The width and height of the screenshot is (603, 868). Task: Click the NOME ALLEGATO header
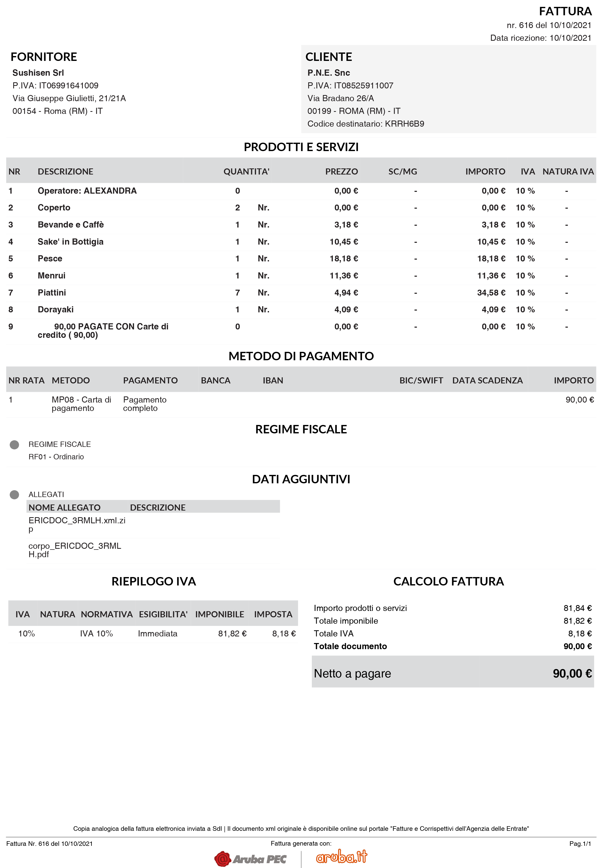click(x=64, y=508)
